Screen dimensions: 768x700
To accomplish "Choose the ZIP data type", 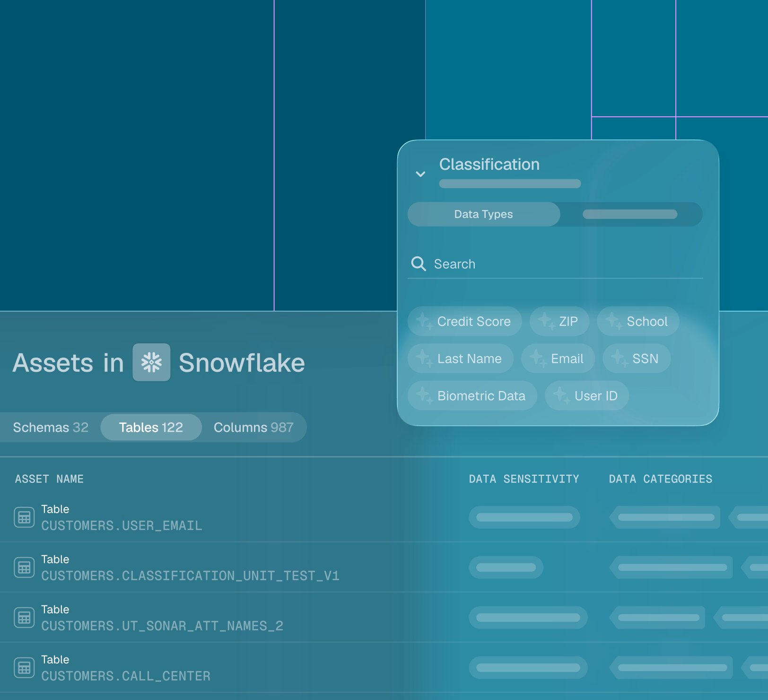I will pos(559,321).
